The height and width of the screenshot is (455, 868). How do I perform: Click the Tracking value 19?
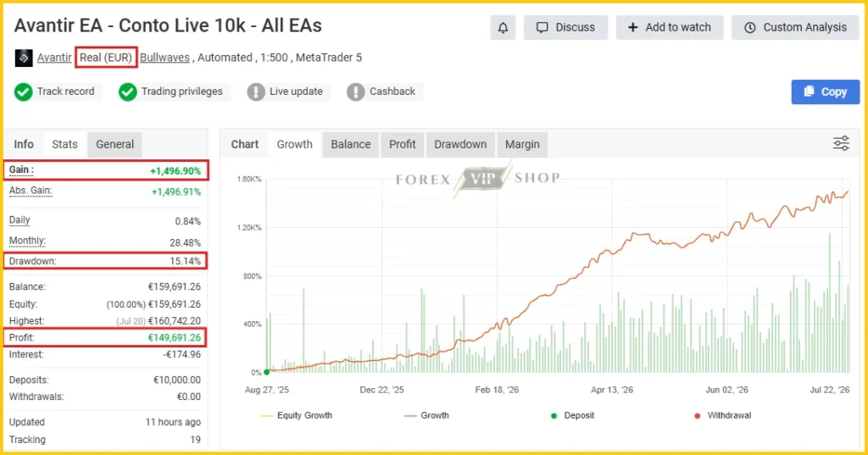click(x=196, y=440)
